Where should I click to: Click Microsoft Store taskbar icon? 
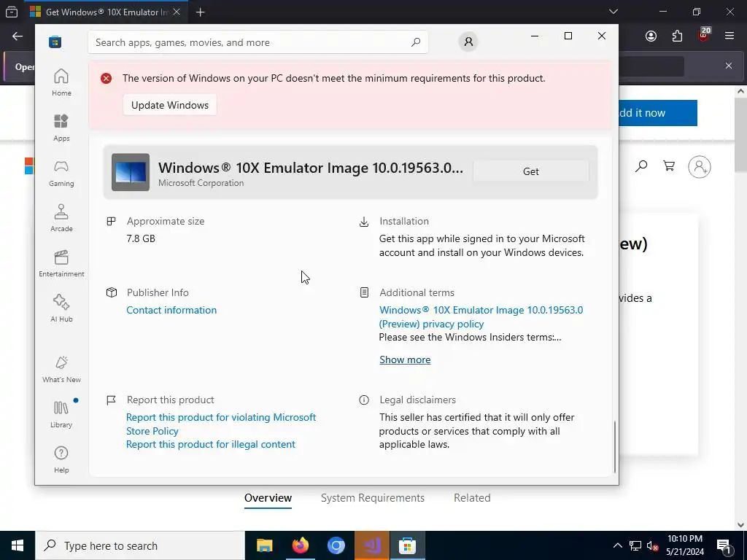[x=407, y=545]
